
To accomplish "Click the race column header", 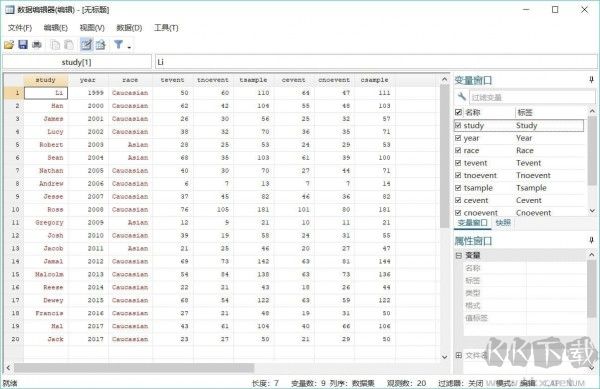I will point(130,80).
